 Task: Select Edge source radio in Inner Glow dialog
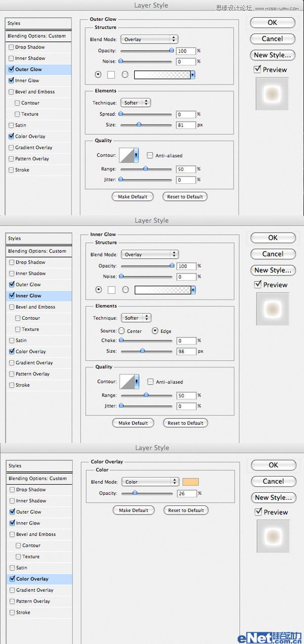click(x=156, y=331)
